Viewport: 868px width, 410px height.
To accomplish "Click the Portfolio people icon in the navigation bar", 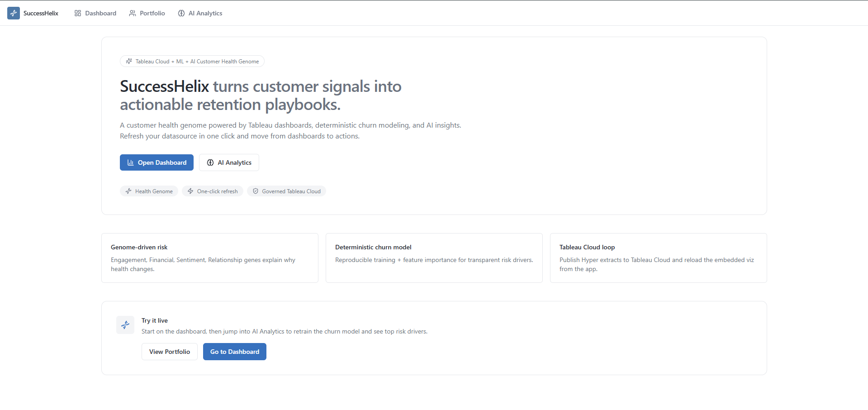I will click(x=133, y=13).
